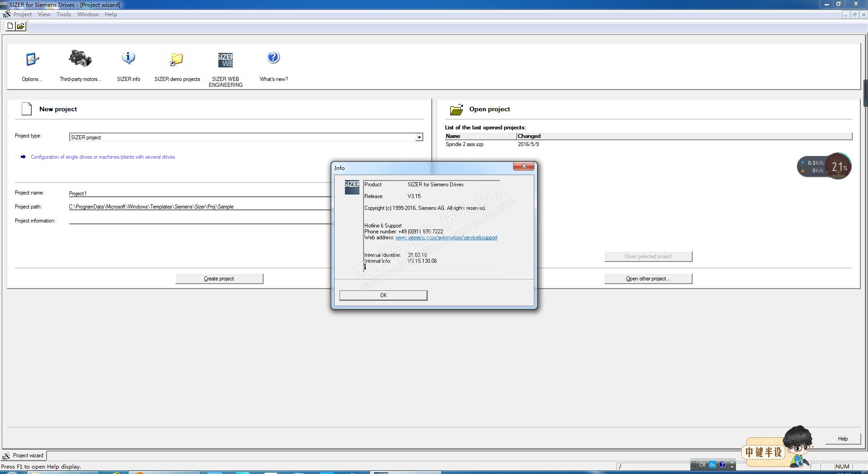Click Open selected project button

pyautogui.click(x=648, y=256)
